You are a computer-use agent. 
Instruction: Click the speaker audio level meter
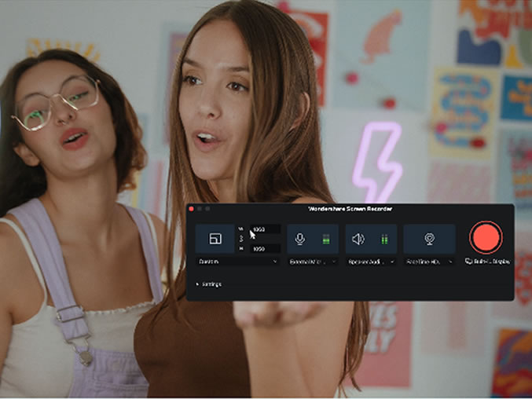[385, 239]
